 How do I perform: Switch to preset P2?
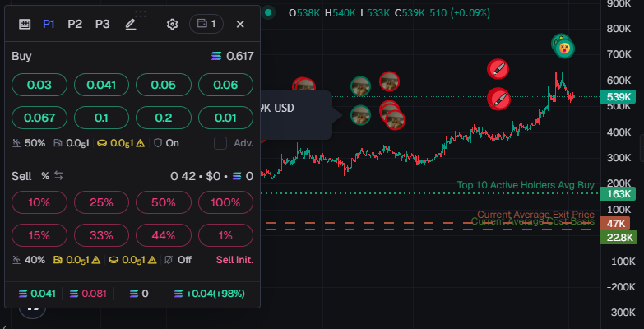coord(75,24)
